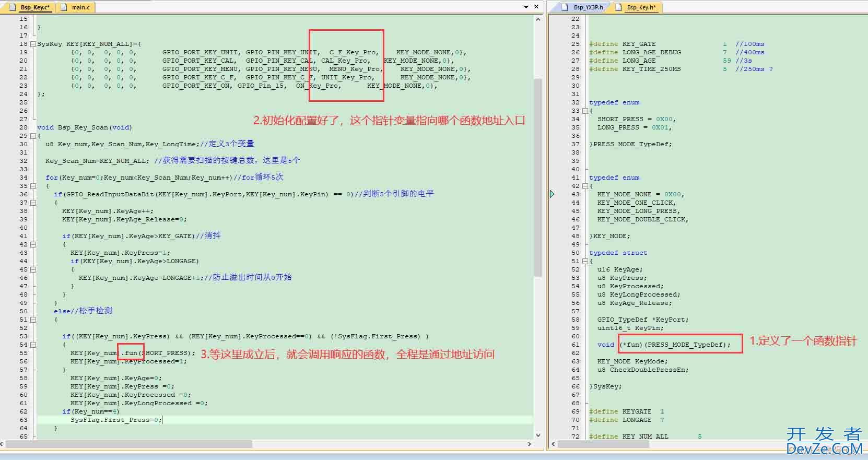The width and height of the screenshot is (868, 460).
Task: Click 'SysKey KEY[KEY_NUM_ALL]={' on line 18
Action: pos(89,44)
